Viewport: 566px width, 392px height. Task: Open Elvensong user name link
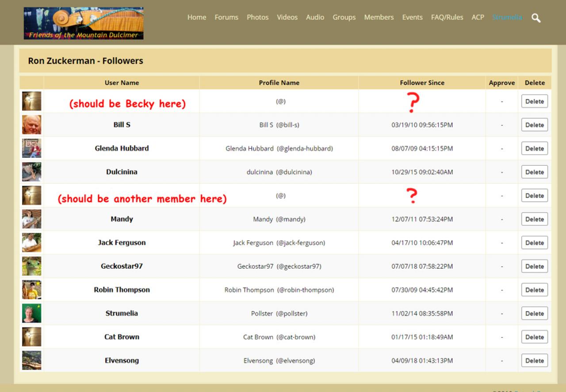(x=122, y=361)
